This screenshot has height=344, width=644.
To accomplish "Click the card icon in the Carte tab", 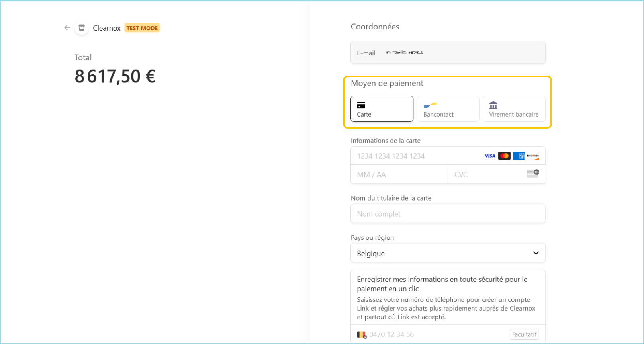I will click(x=361, y=105).
